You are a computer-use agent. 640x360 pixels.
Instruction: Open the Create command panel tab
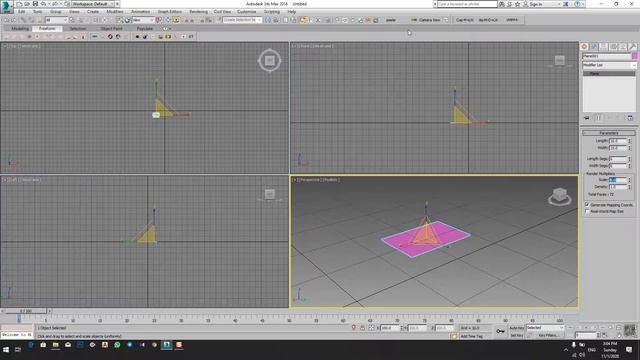tap(584, 47)
